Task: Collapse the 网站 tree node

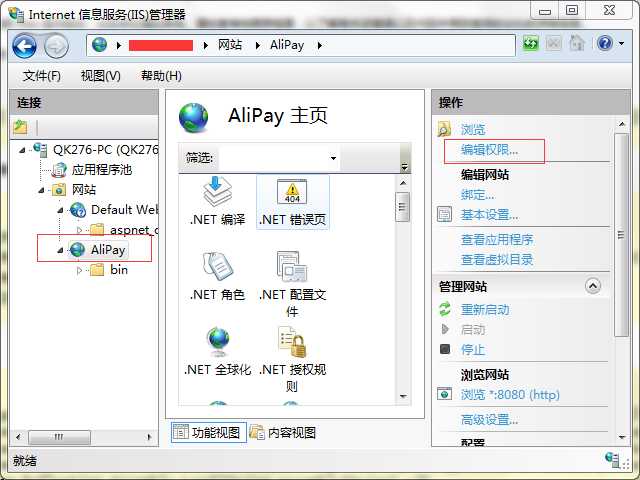Action: 41,190
